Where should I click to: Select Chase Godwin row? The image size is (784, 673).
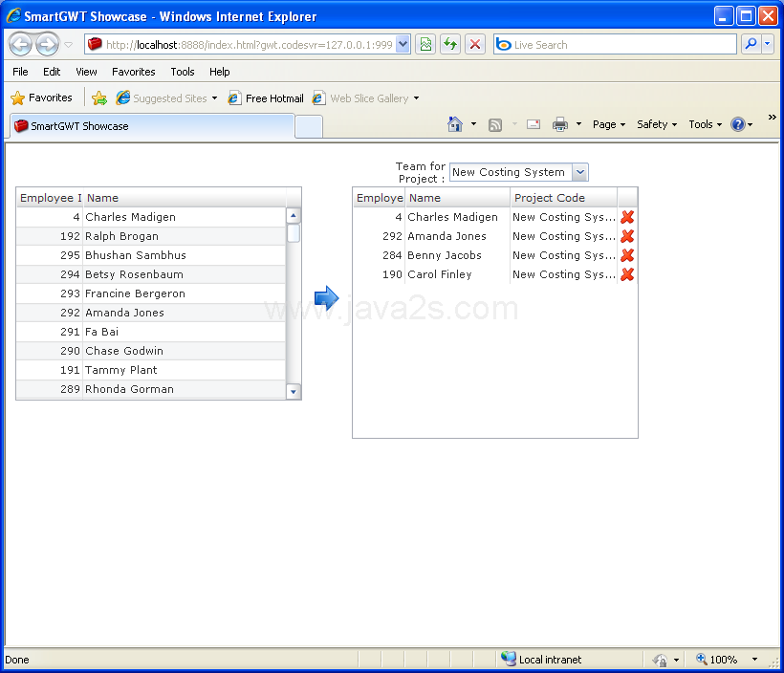pos(150,351)
